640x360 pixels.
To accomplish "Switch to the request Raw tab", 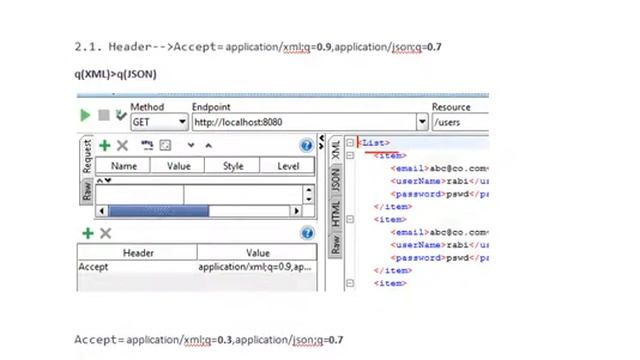I will [87, 191].
